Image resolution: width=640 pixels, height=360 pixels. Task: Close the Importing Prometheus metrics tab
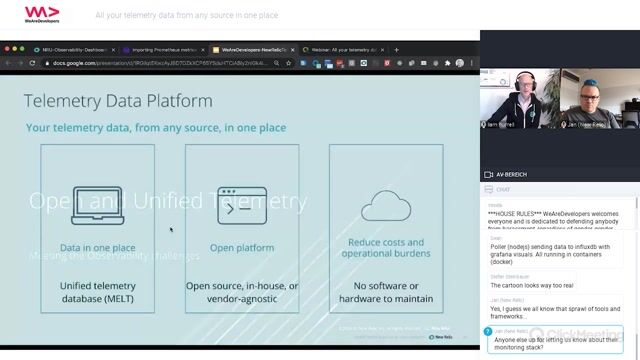tap(203, 50)
